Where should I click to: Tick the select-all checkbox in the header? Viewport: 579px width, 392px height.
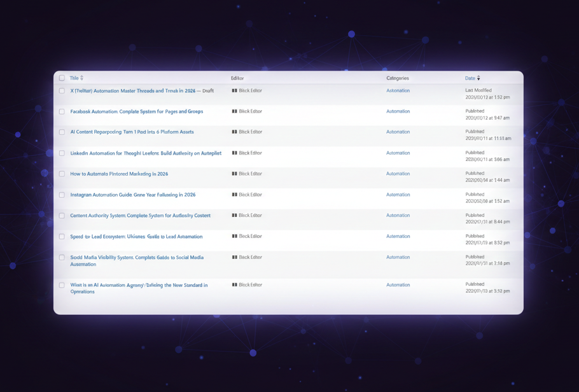click(62, 78)
